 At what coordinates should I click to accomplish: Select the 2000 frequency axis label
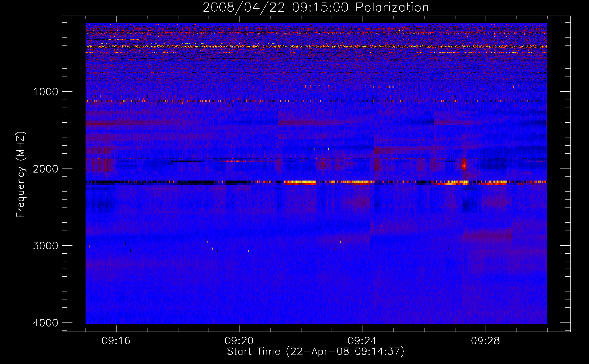(46, 169)
